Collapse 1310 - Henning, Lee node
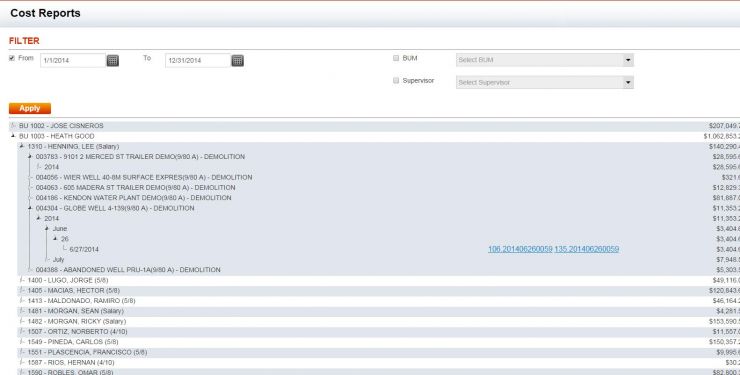The width and height of the screenshot is (740, 375). pos(22,146)
